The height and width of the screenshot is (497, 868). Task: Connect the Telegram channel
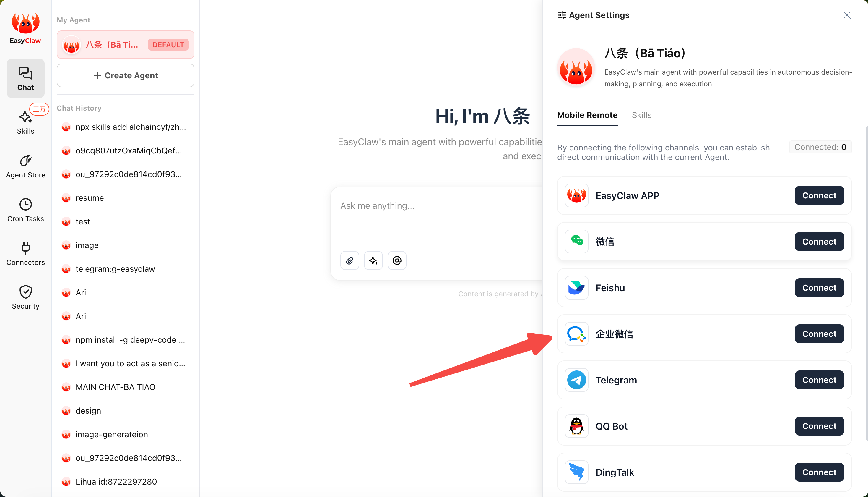819,380
